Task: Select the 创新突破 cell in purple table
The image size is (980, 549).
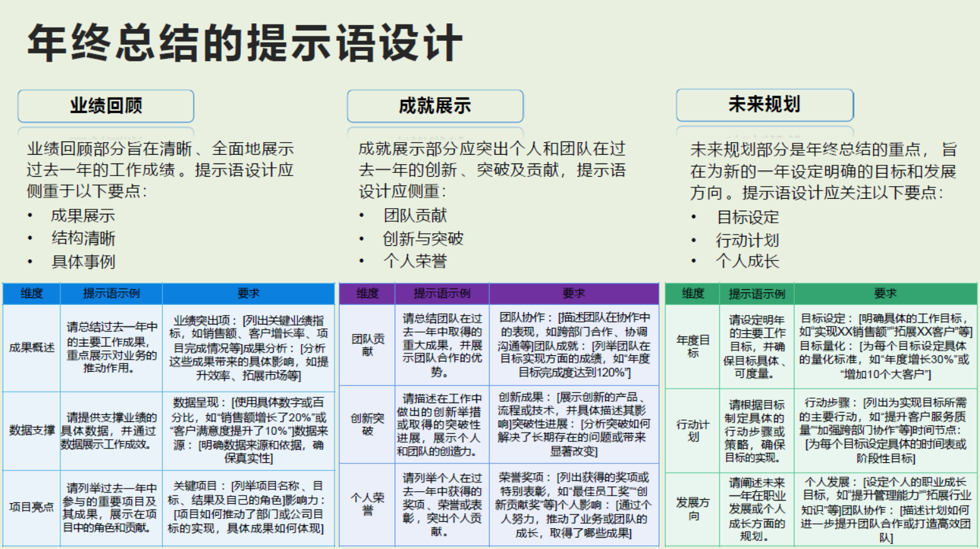Action: (367, 424)
